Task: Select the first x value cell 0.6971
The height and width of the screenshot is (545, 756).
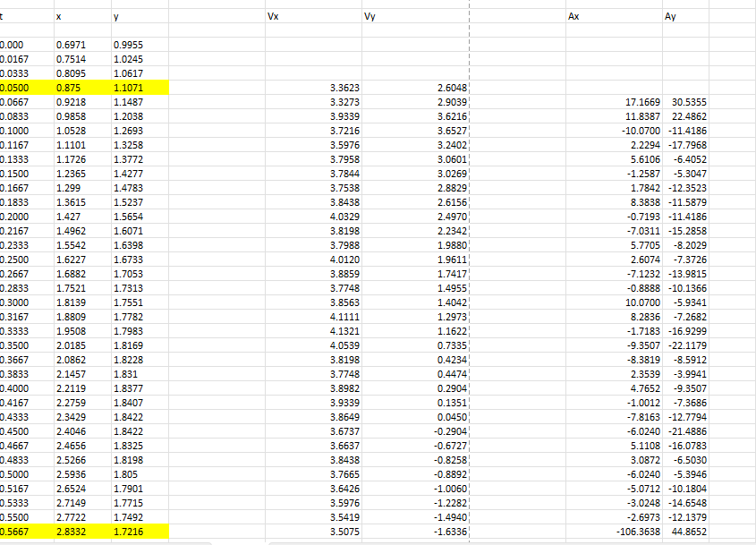Action: (81, 45)
